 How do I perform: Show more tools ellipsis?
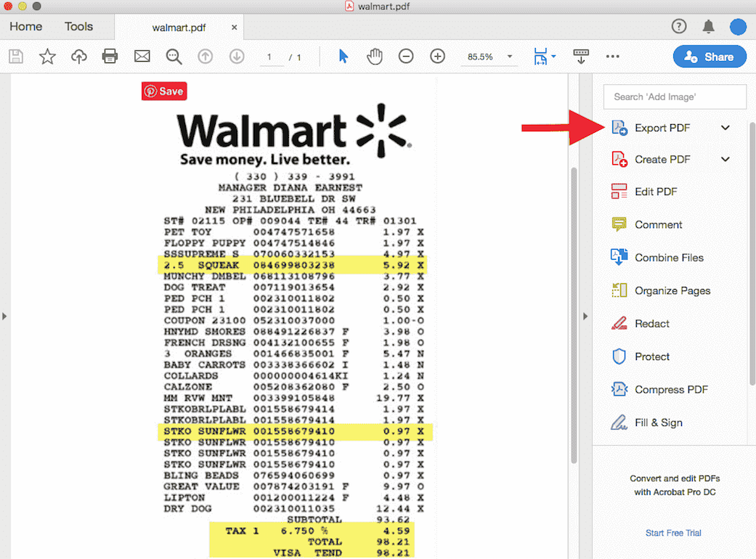(612, 57)
